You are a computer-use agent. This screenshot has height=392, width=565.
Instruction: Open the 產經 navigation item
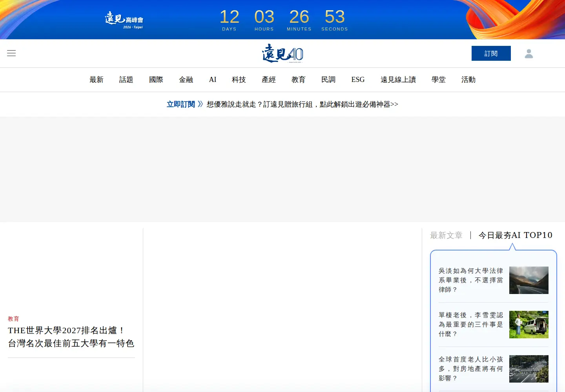tap(269, 80)
